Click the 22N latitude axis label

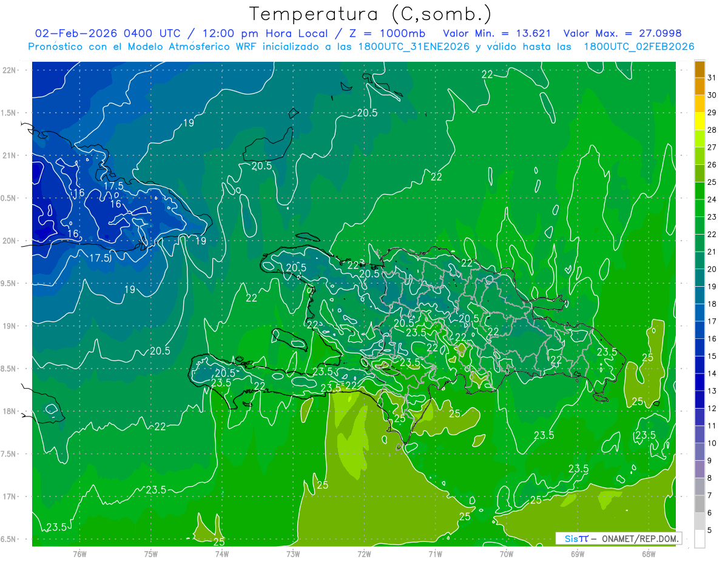coord(9,70)
